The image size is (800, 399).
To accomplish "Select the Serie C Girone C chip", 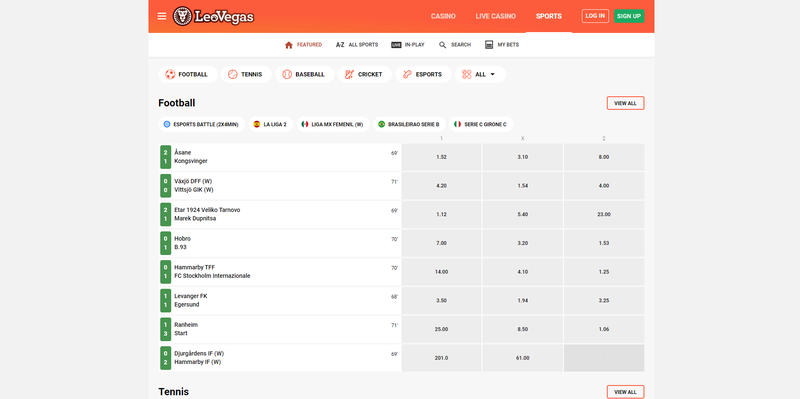I will coord(481,124).
